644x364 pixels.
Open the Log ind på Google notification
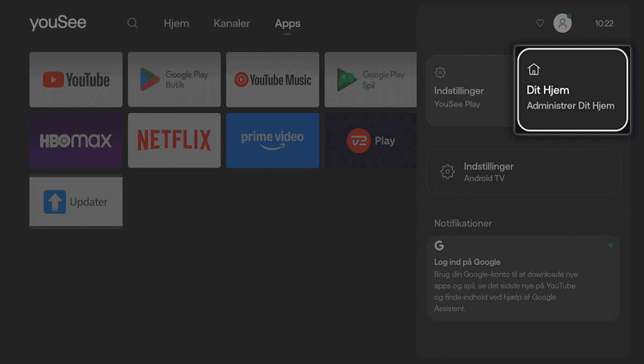coord(523,278)
